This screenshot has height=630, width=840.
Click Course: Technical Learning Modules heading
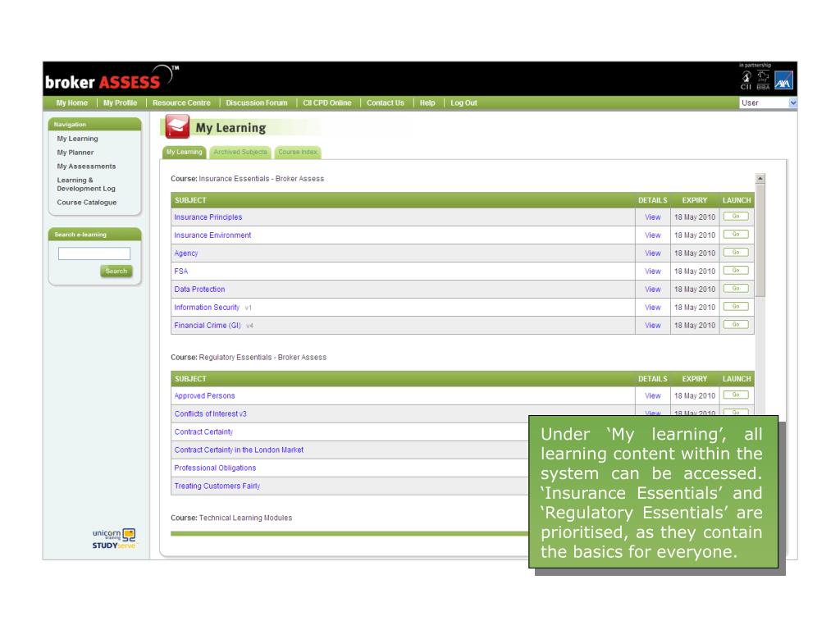pos(231,518)
